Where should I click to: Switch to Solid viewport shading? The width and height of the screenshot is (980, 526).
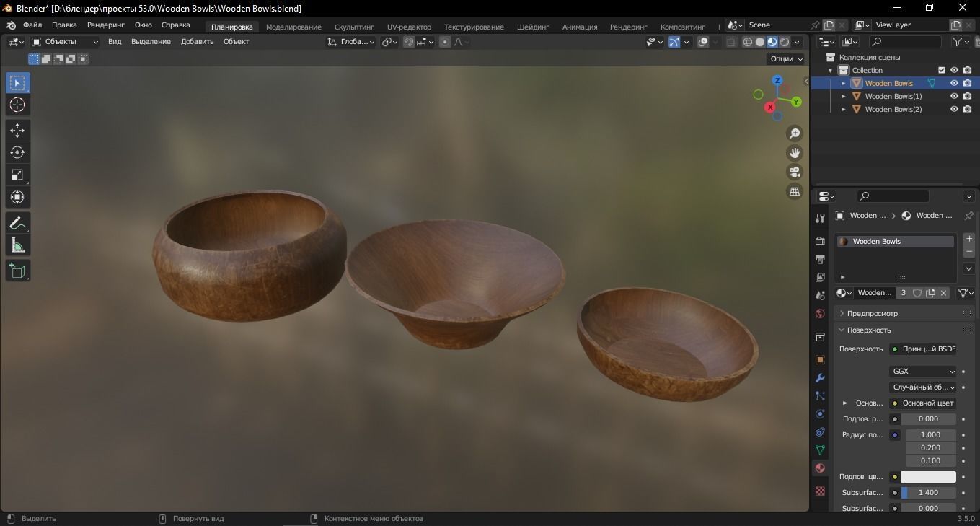click(x=759, y=42)
